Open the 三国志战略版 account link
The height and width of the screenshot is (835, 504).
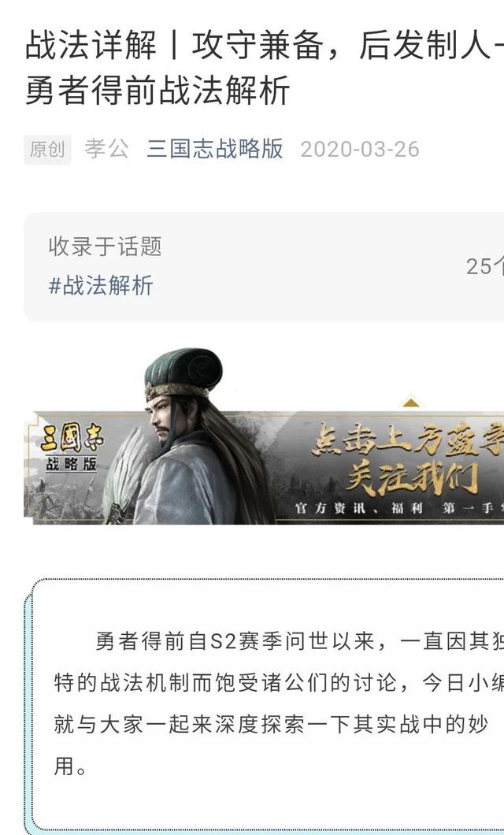pos(215,149)
